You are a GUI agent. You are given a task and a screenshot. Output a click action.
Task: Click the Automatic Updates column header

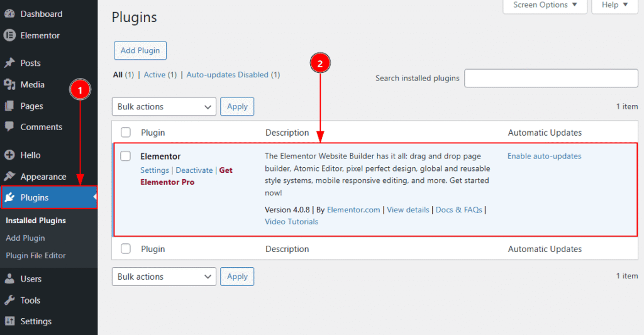545,133
